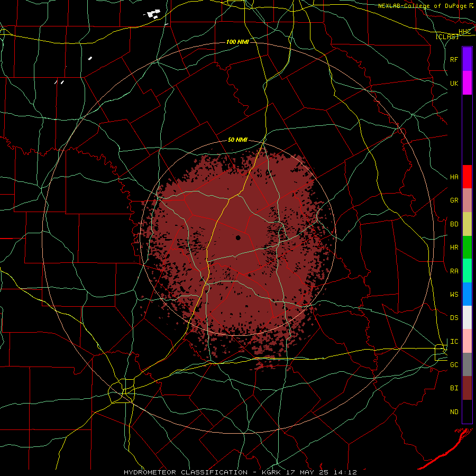Click the BD yellow legend swatch
476x476 pixels.
(467, 224)
